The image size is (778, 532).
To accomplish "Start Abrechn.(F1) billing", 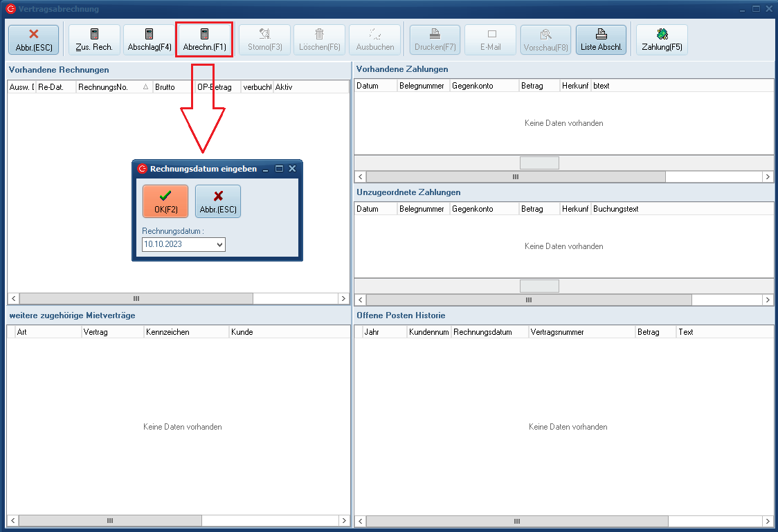I will pos(204,39).
